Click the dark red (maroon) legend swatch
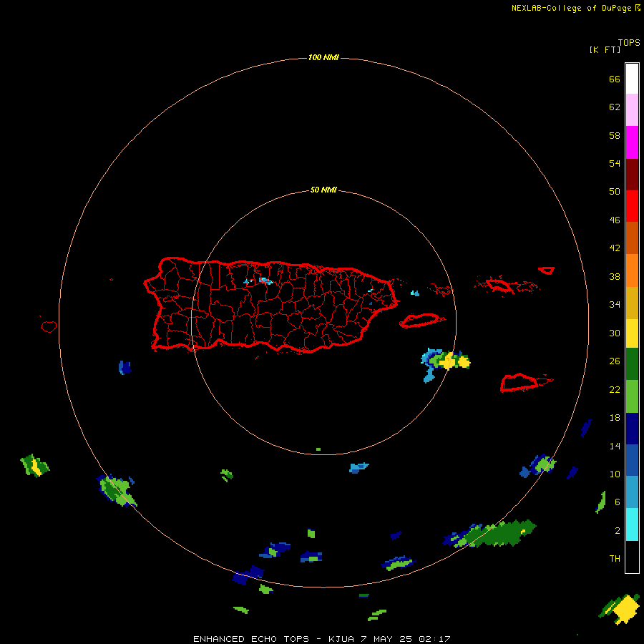This screenshot has height=644, width=644. pos(632,174)
